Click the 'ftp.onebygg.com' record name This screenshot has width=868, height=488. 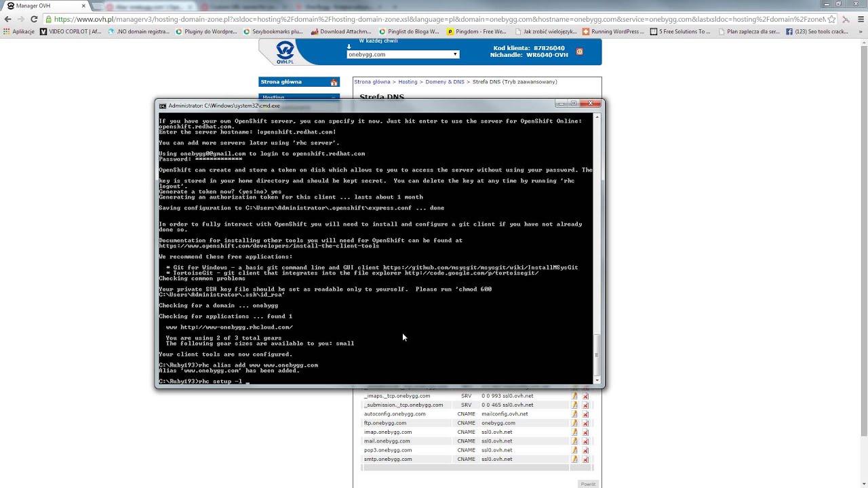385,423
